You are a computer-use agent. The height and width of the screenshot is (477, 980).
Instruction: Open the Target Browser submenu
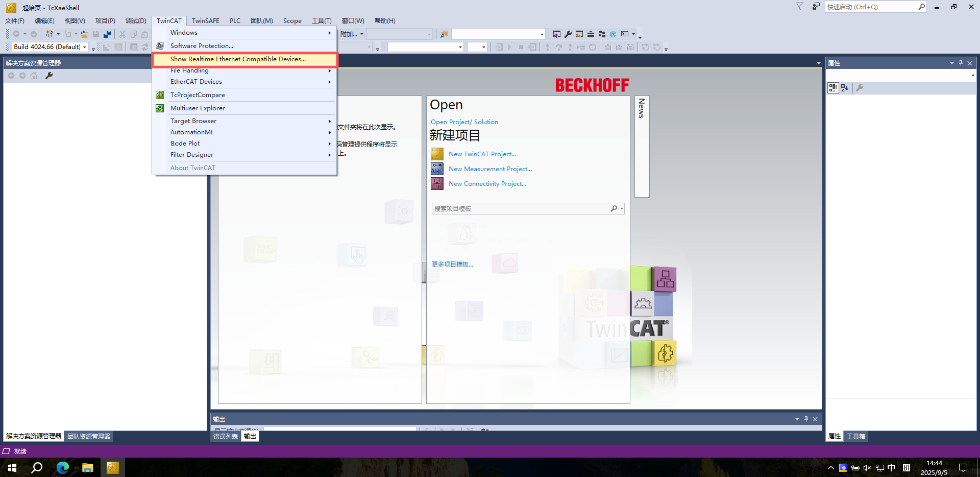[244, 121]
